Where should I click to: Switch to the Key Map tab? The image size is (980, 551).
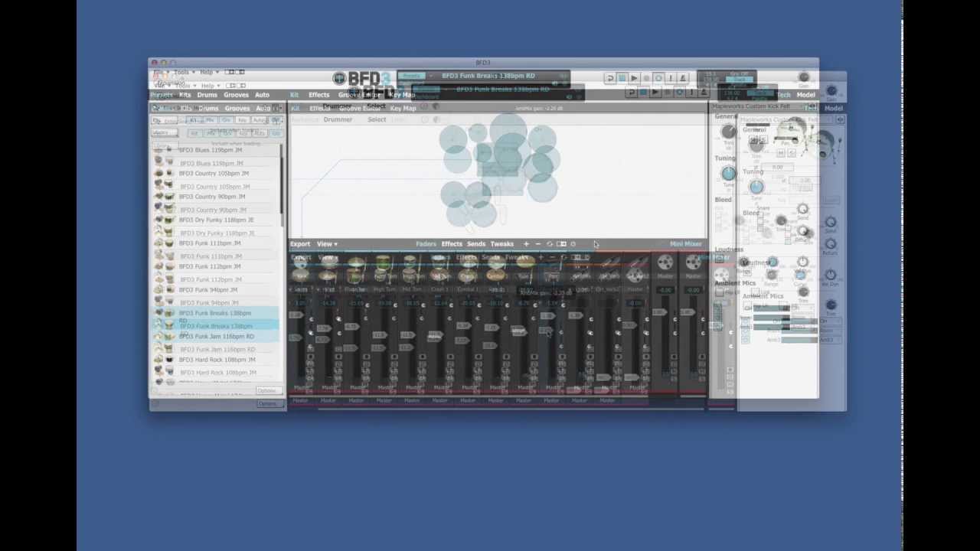pyautogui.click(x=403, y=95)
